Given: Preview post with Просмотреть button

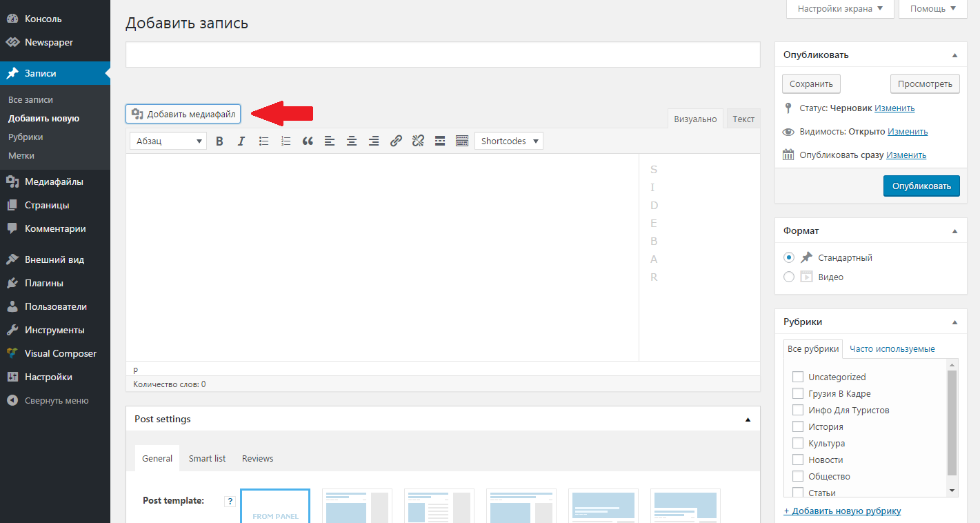Looking at the screenshot, I should coord(926,83).
